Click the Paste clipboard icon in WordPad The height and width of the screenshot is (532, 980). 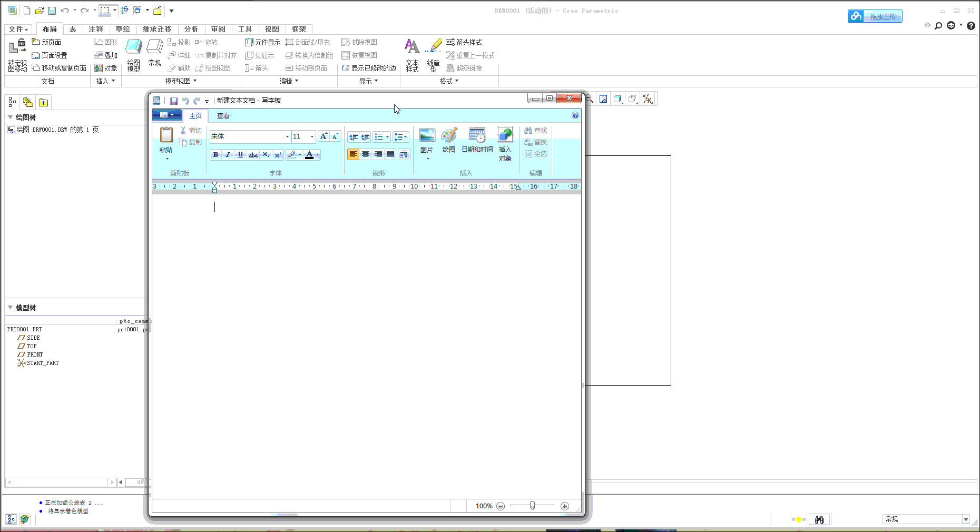click(166, 135)
